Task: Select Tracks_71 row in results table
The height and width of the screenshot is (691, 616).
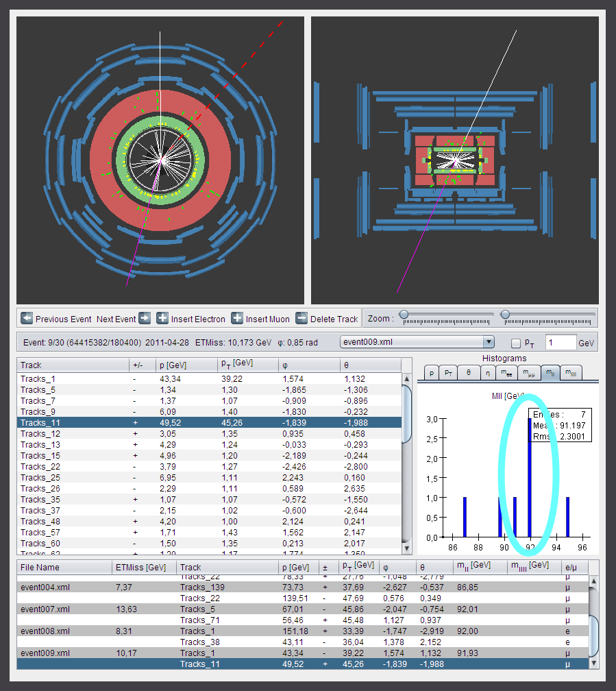Action: 303,620
